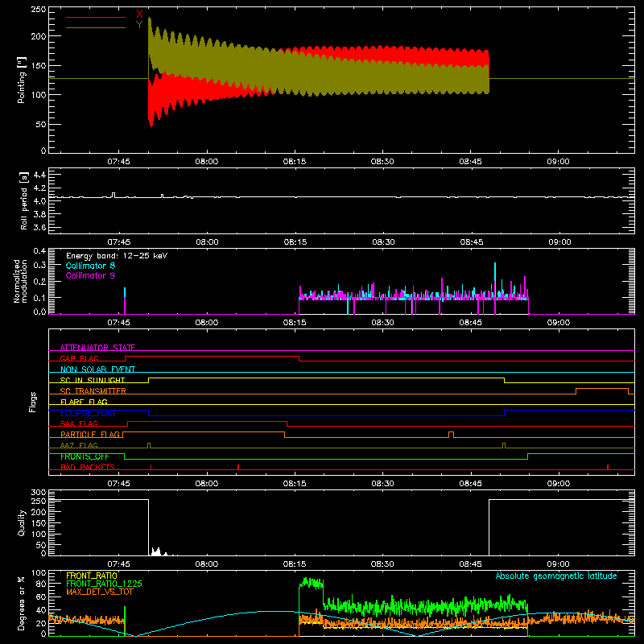Click the 0.3 tick on modulation axis
Screen dimensions: 644x644
click(x=39, y=266)
